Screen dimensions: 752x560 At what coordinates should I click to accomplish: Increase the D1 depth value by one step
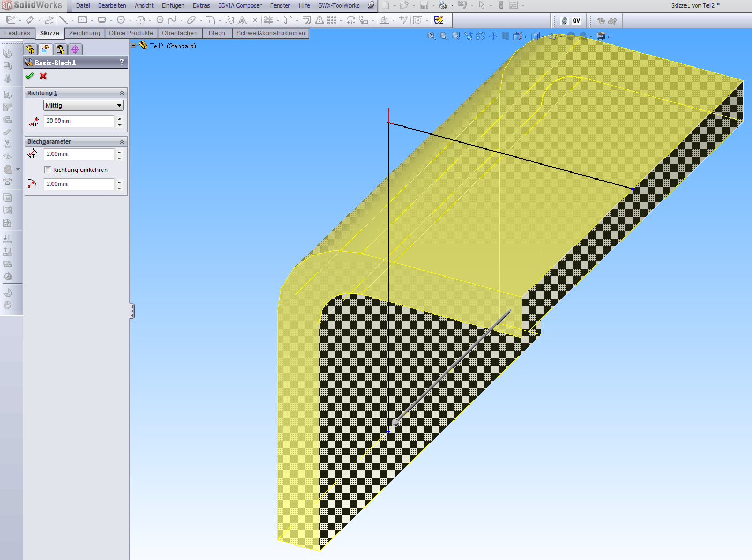click(120, 118)
